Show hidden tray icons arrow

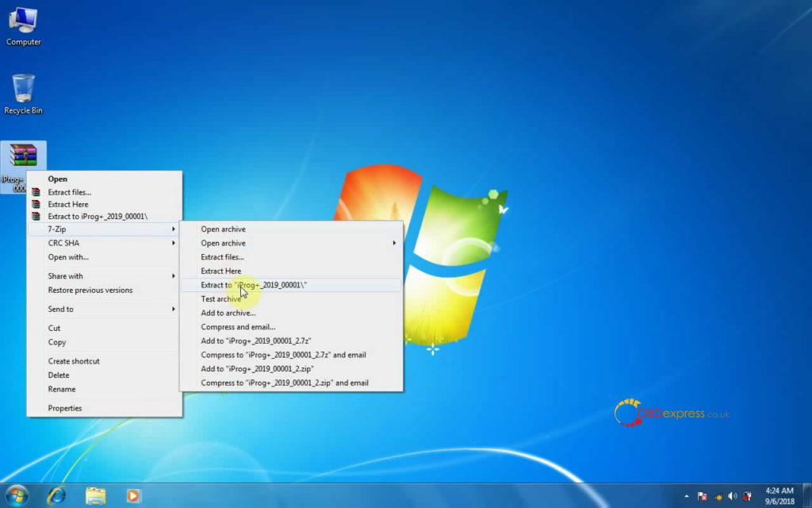(687, 496)
